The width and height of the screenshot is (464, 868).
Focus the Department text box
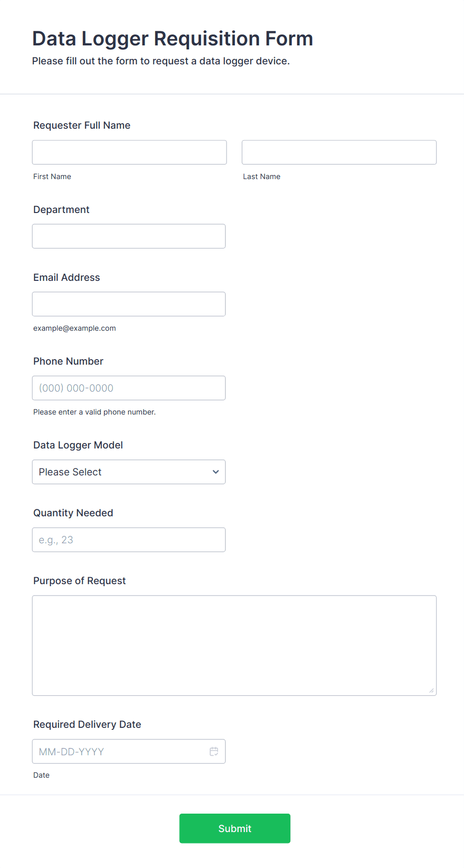click(x=129, y=236)
